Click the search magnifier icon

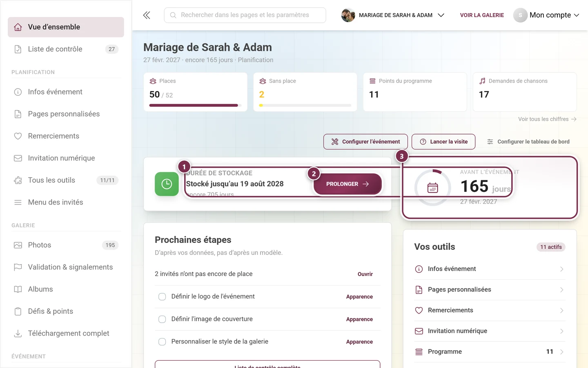click(x=173, y=15)
